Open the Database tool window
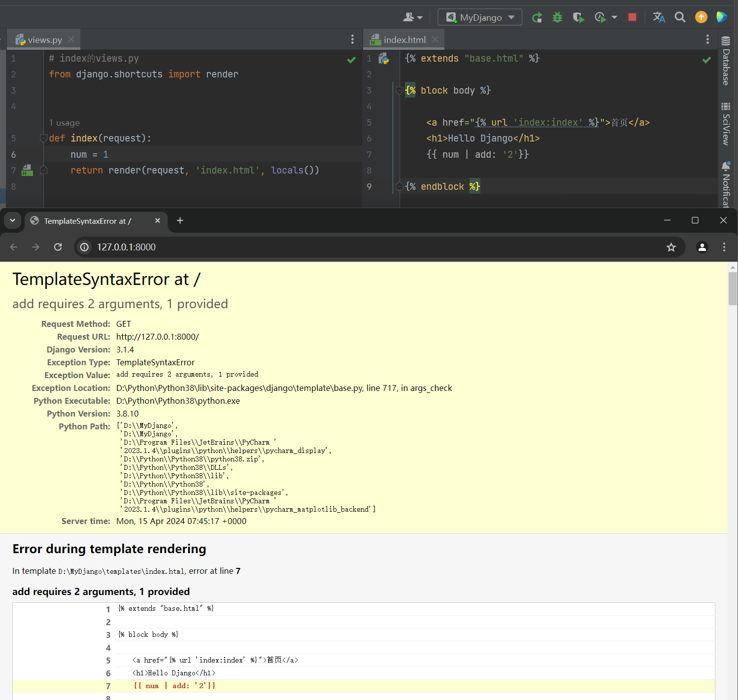The height and width of the screenshot is (700, 738). click(x=726, y=61)
